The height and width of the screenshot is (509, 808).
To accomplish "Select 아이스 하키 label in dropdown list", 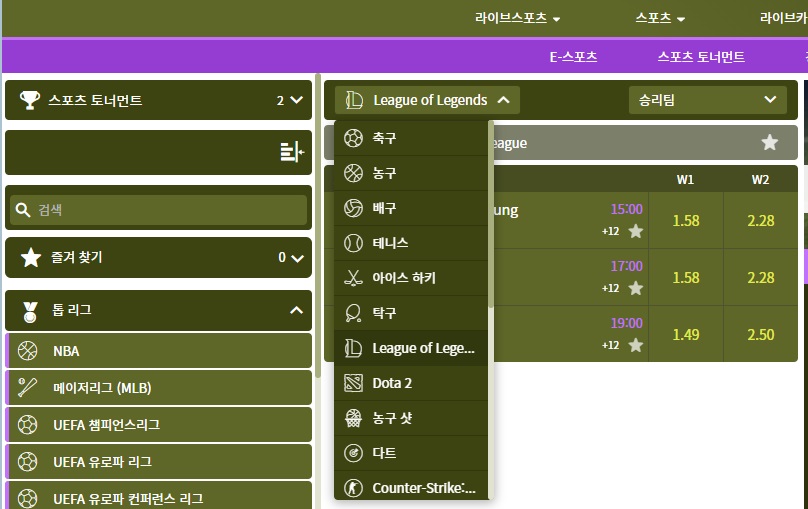I will tap(404, 278).
